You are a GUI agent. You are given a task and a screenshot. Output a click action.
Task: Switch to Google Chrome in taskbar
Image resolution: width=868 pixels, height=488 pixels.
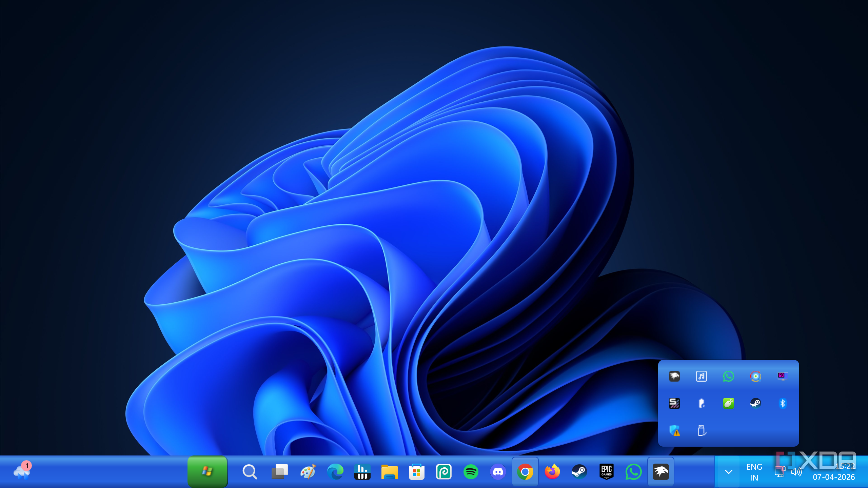pos(525,472)
